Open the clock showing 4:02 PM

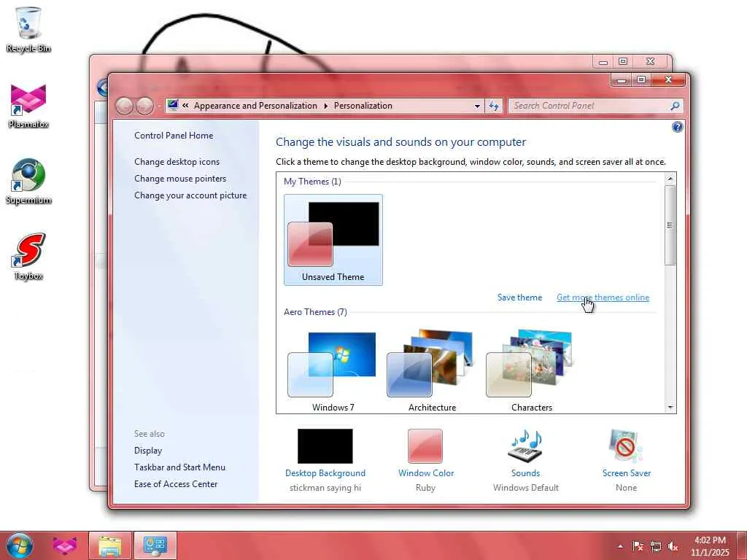point(710,546)
